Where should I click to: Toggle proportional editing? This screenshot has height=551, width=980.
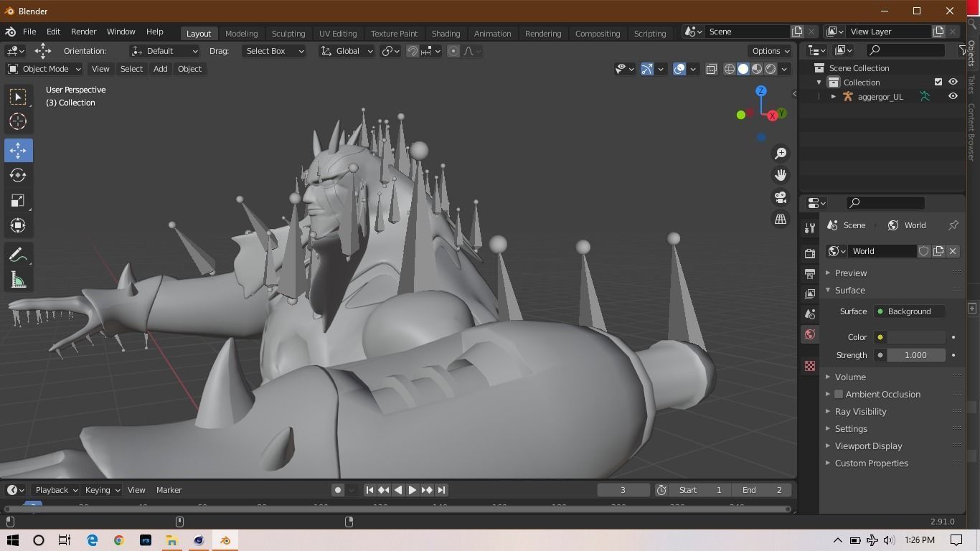point(453,51)
